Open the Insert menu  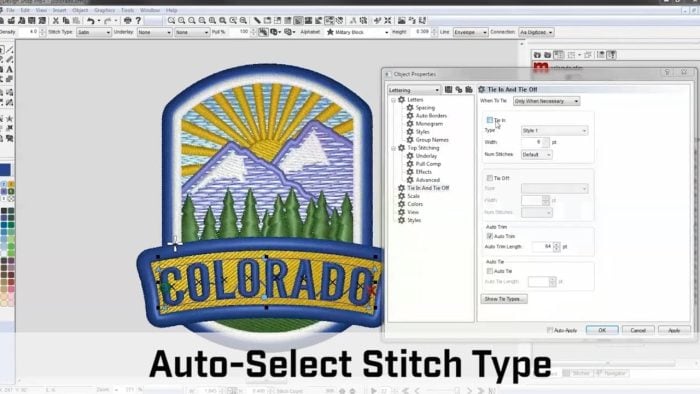tap(59, 10)
